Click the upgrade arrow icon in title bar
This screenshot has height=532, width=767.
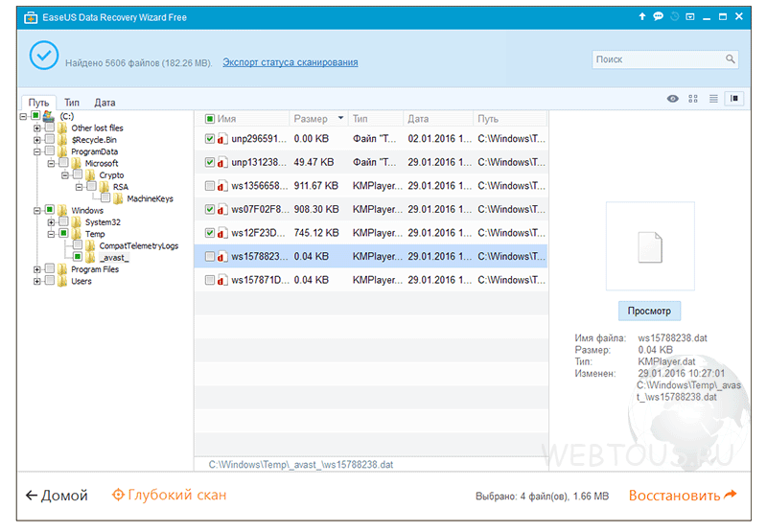click(642, 16)
